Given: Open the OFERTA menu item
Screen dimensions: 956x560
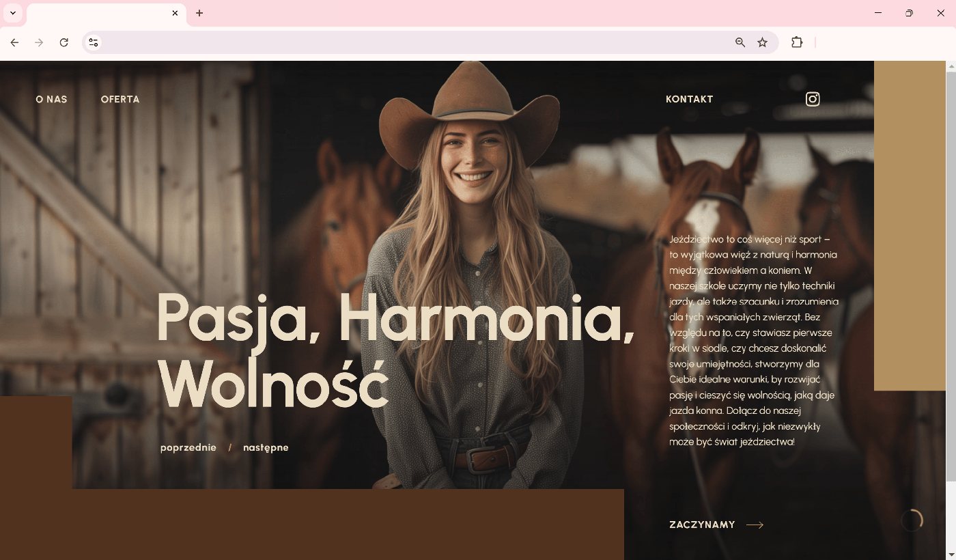Looking at the screenshot, I should tap(120, 99).
